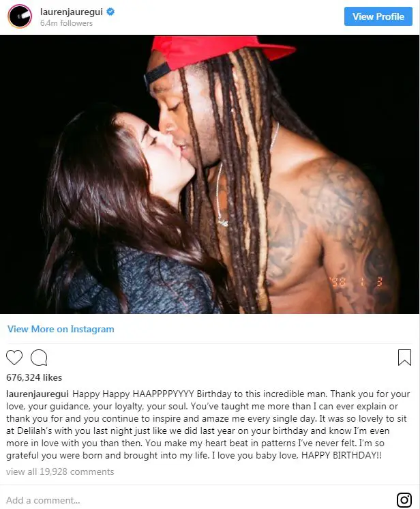Click laurenjauregui username in header

pyautogui.click(x=72, y=12)
